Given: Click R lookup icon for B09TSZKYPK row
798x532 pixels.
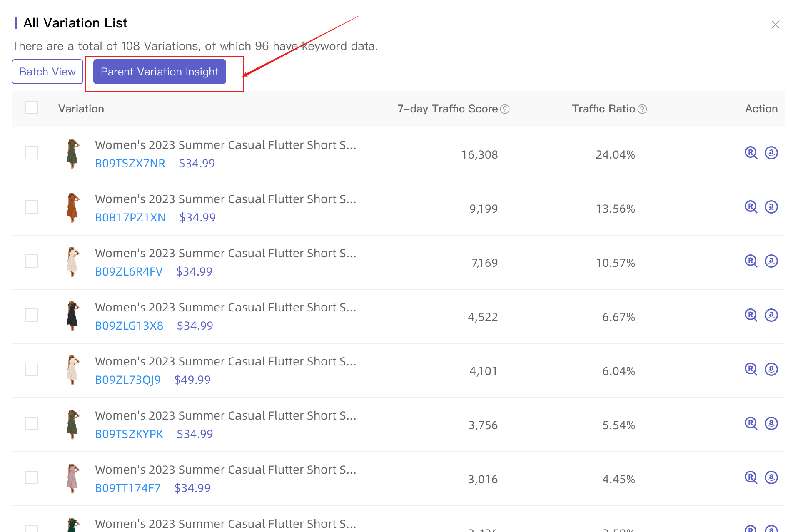Looking at the screenshot, I should 750,423.
